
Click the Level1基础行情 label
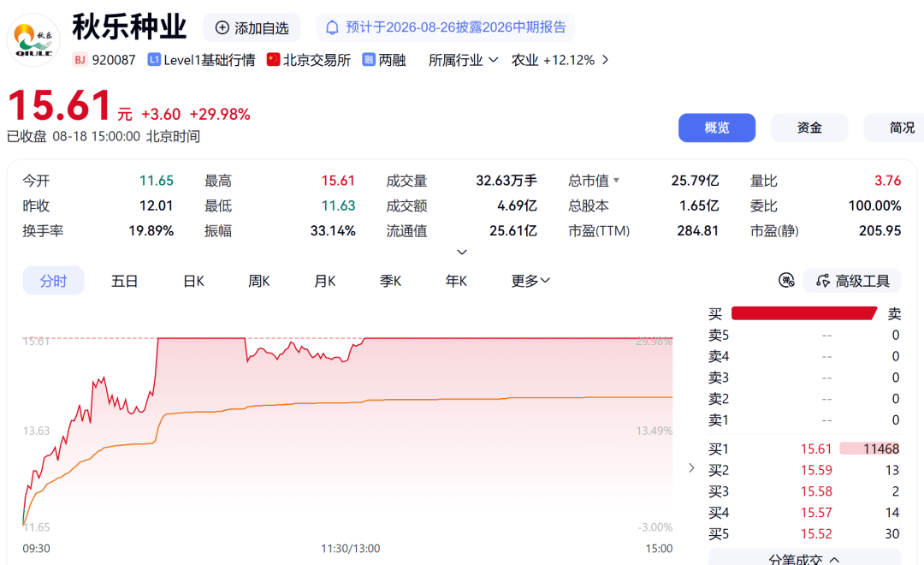[210, 60]
